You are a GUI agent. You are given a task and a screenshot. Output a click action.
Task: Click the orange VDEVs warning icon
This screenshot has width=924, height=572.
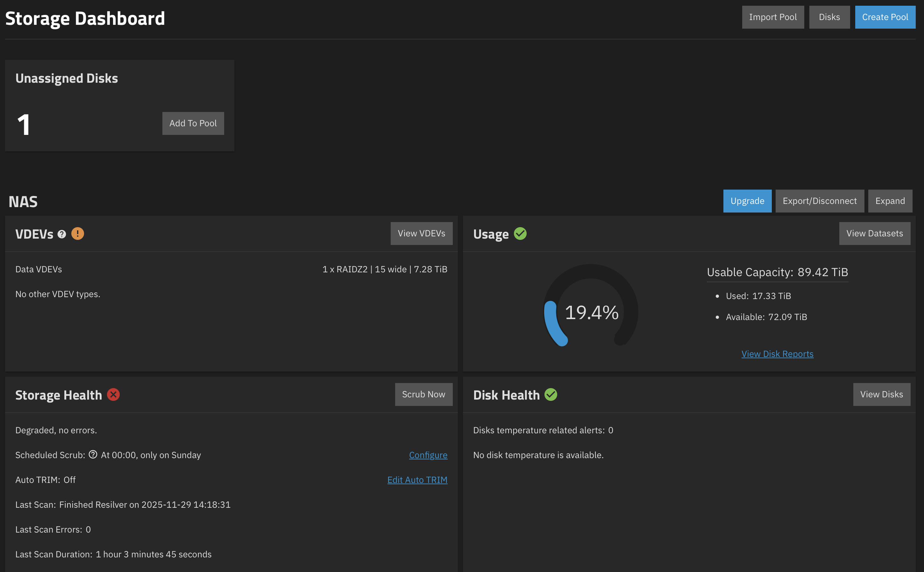click(78, 234)
